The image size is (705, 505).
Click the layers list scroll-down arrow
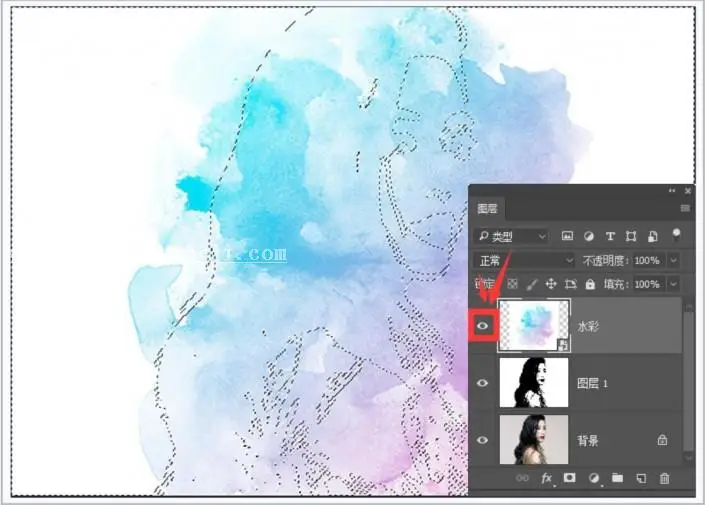coord(689,458)
